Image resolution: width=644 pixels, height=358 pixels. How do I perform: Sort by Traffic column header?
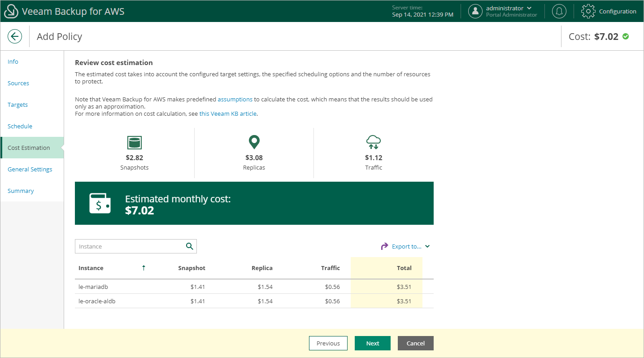[x=331, y=268]
